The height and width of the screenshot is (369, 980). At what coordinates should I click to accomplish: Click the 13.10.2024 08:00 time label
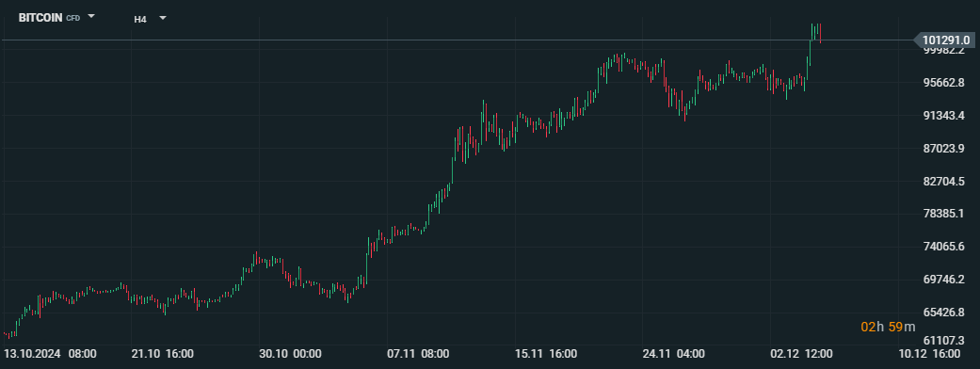point(50,354)
